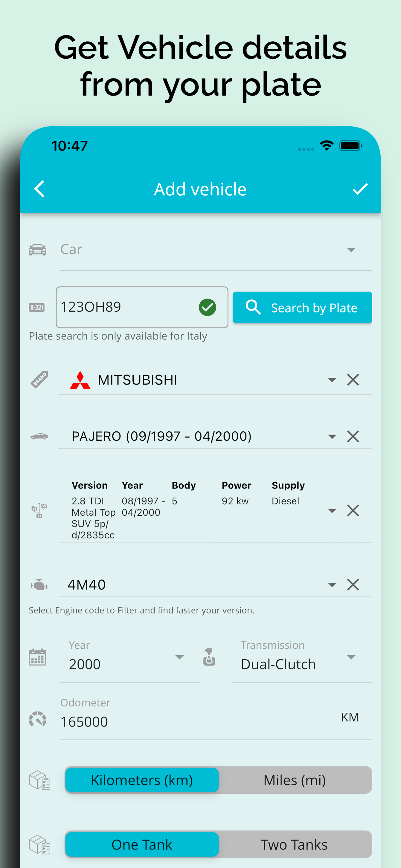The height and width of the screenshot is (868, 401).
Task: Open the Dual-Clutch transmission dropdown
Action: coord(302,660)
